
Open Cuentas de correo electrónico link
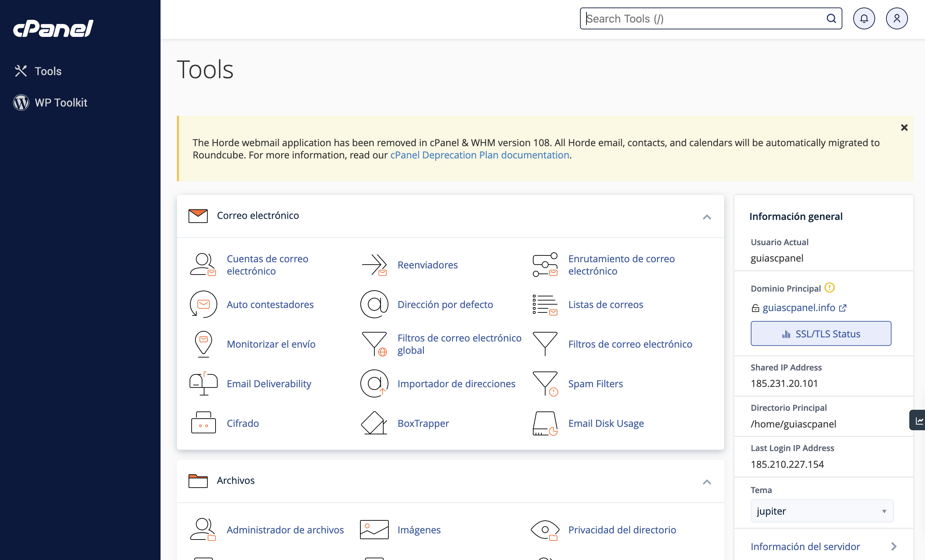(x=267, y=265)
